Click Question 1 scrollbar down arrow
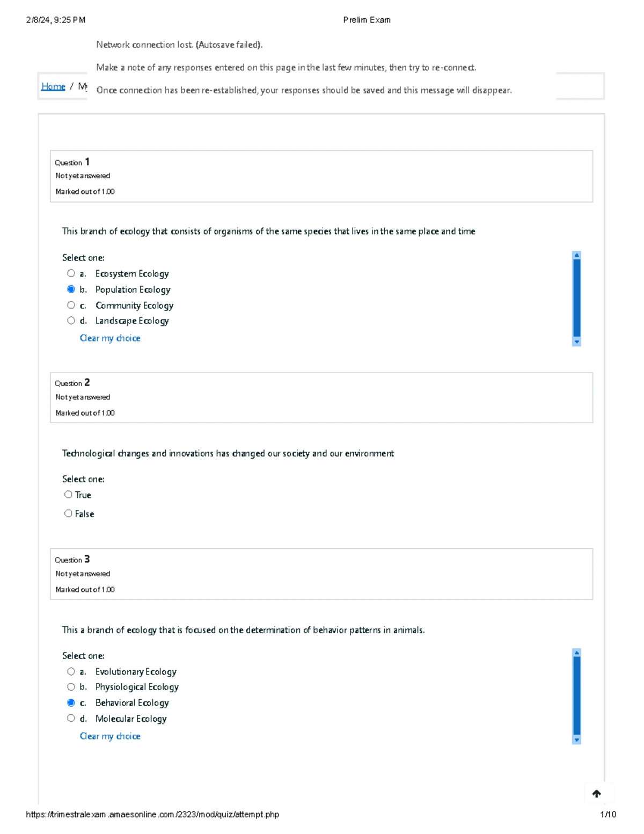Screen dimensions: 644x834 click(577, 342)
